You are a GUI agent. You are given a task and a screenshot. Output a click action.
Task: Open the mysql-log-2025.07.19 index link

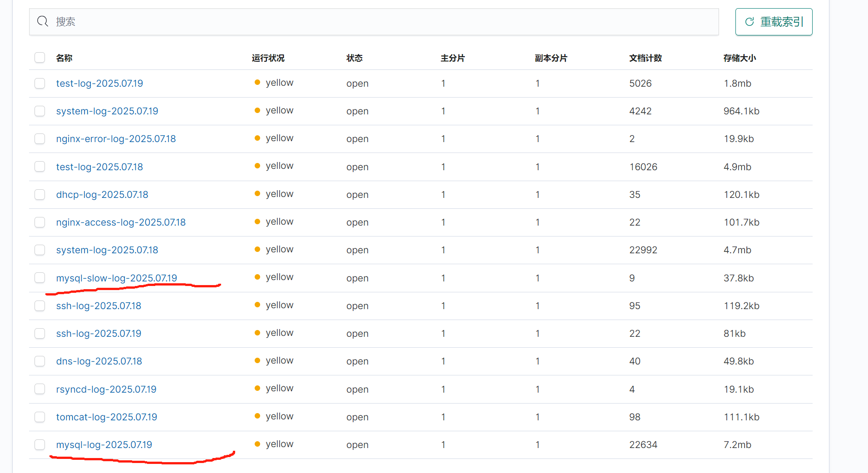[x=104, y=445]
